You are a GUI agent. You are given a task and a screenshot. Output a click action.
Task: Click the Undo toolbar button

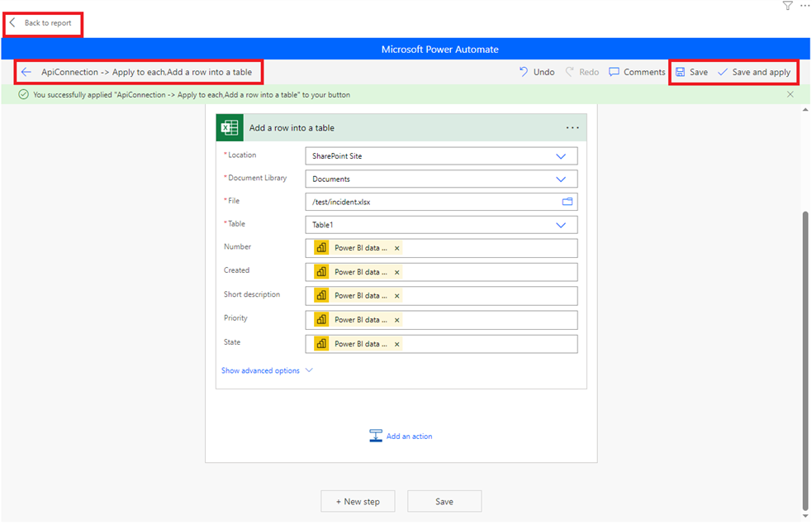tap(536, 72)
